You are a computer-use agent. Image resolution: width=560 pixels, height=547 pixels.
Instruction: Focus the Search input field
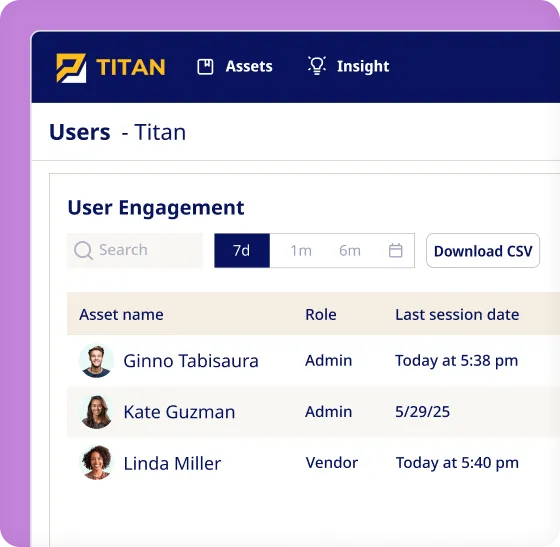[135, 250]
